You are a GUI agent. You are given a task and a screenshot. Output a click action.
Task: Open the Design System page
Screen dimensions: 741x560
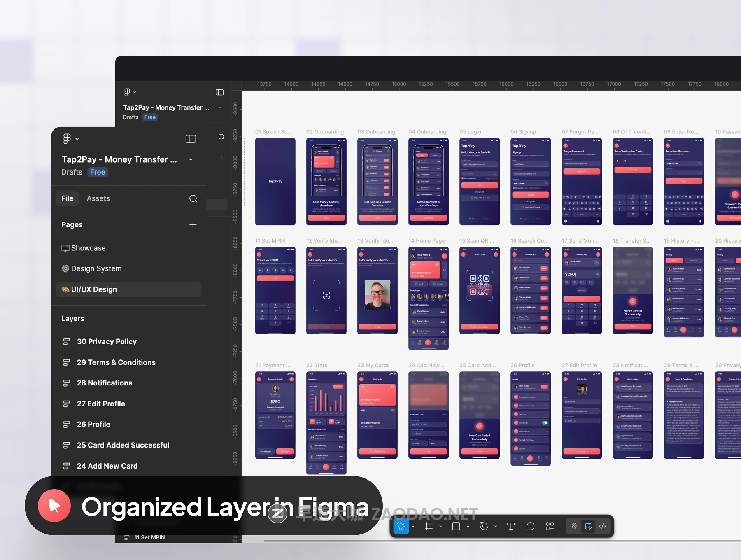(96, 268)
